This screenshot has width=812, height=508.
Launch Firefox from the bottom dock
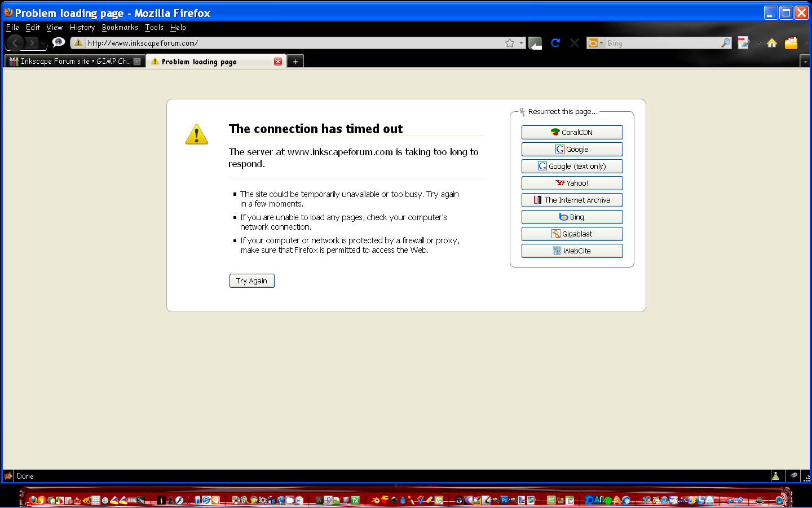click(33, 500)
